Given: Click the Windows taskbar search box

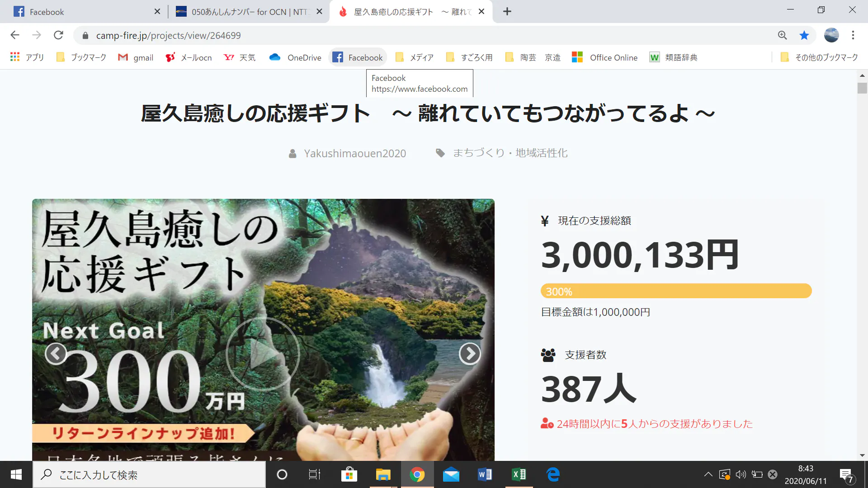Looking at the screenshot, I should click(x=149, y=475).
